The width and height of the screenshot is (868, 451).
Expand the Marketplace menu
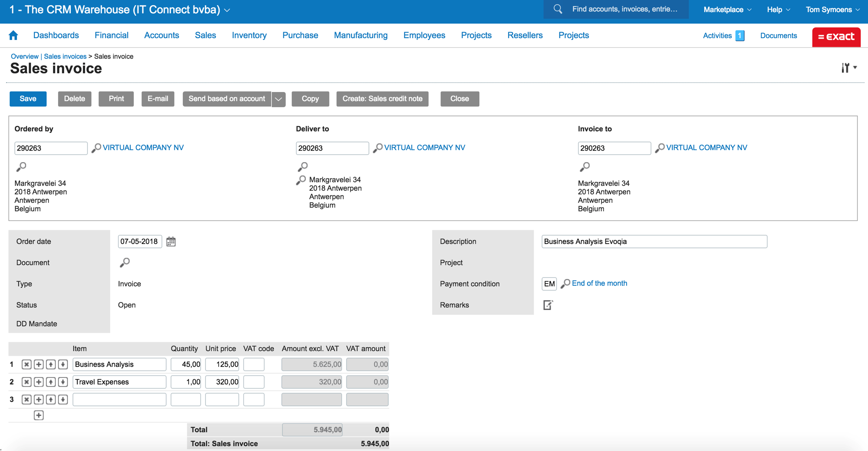[x=727, y=10]
